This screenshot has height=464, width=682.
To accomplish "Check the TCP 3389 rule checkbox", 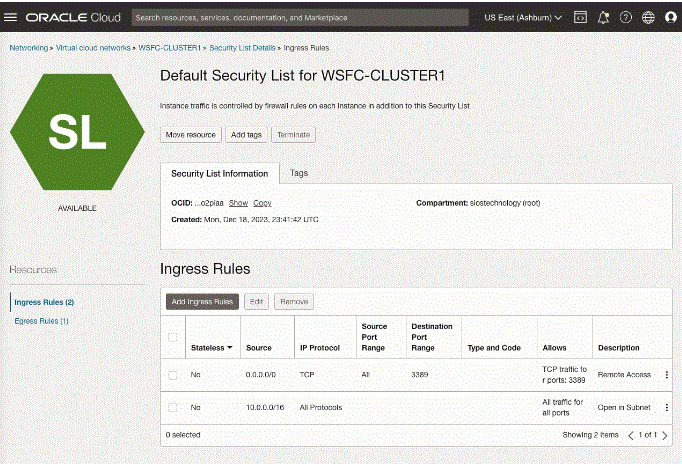I will click(x=173, y=374).
